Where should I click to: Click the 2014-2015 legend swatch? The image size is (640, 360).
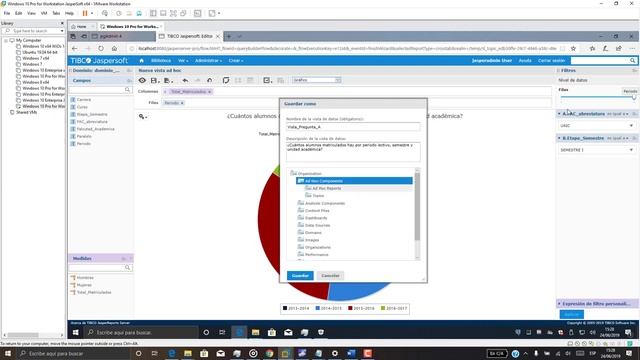[x=318, y=309]
